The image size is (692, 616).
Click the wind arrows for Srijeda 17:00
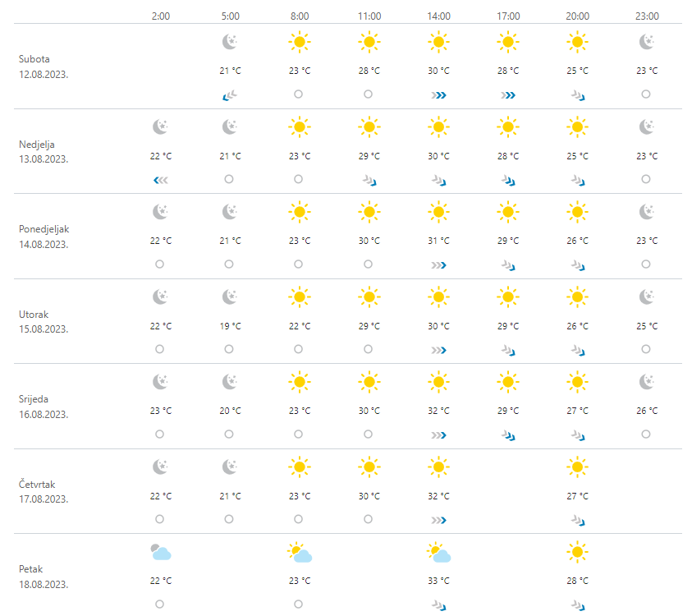pyautogui.click(x=508, y=435)
